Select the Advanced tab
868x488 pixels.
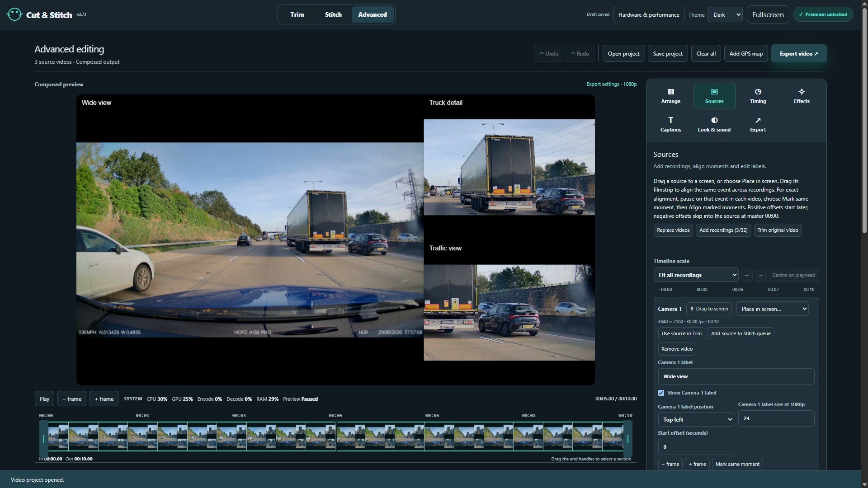point(373,14)
